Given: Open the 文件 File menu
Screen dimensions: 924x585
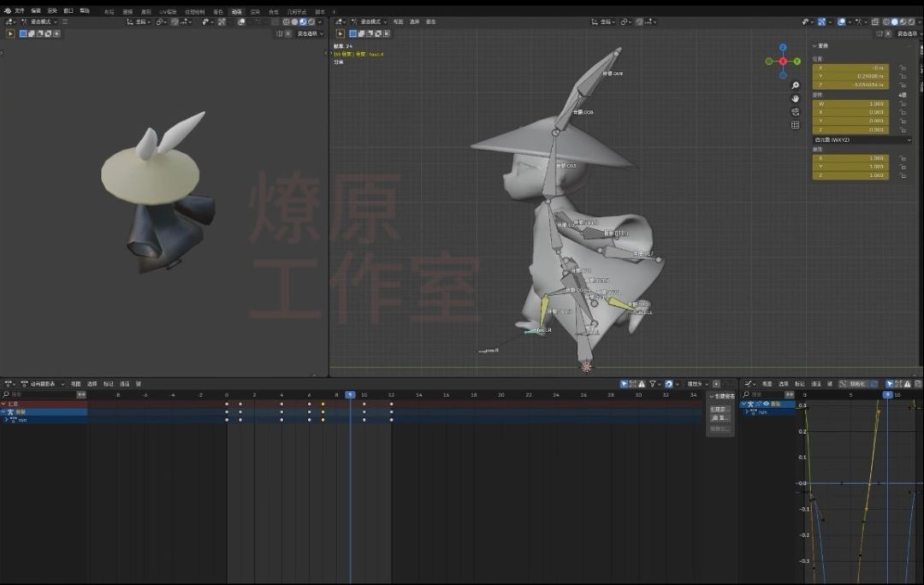Looking at the screenshot, I should [20, 11].
